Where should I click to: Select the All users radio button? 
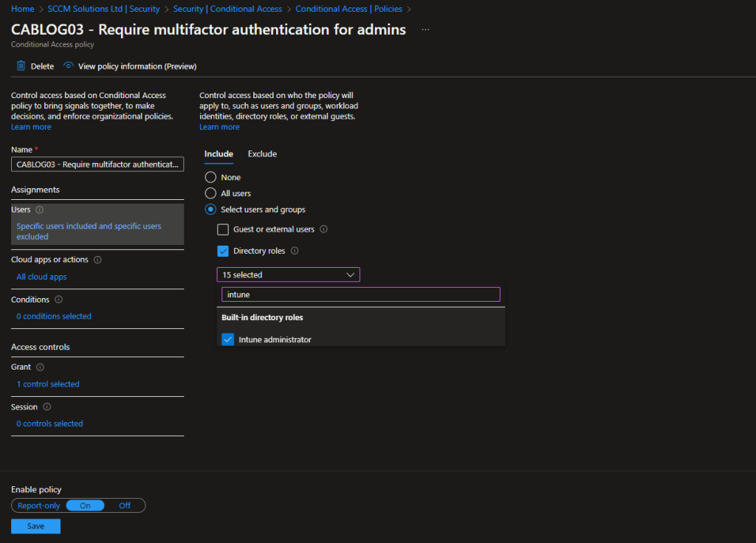pos(210,193)
